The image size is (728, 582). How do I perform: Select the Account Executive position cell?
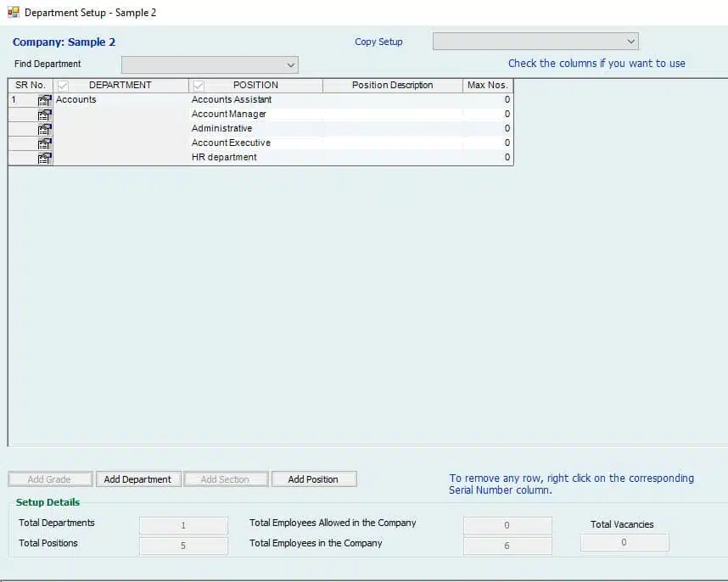(x=256, y=143)
